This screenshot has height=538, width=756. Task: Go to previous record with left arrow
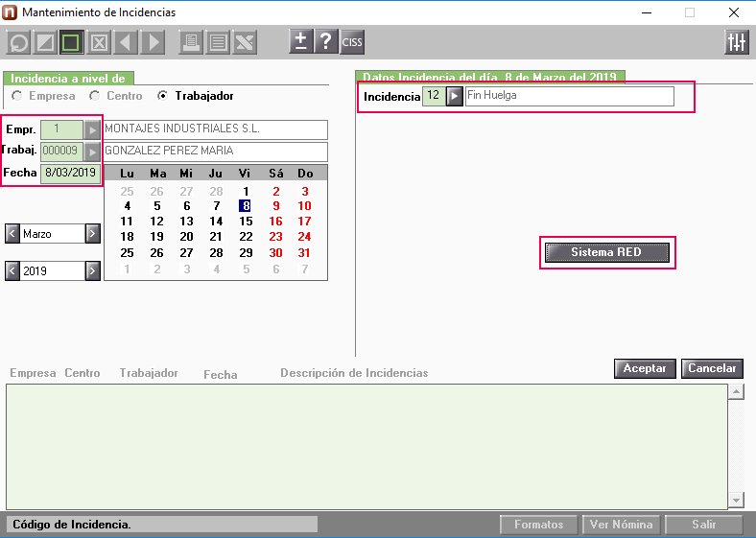point(126,42)
